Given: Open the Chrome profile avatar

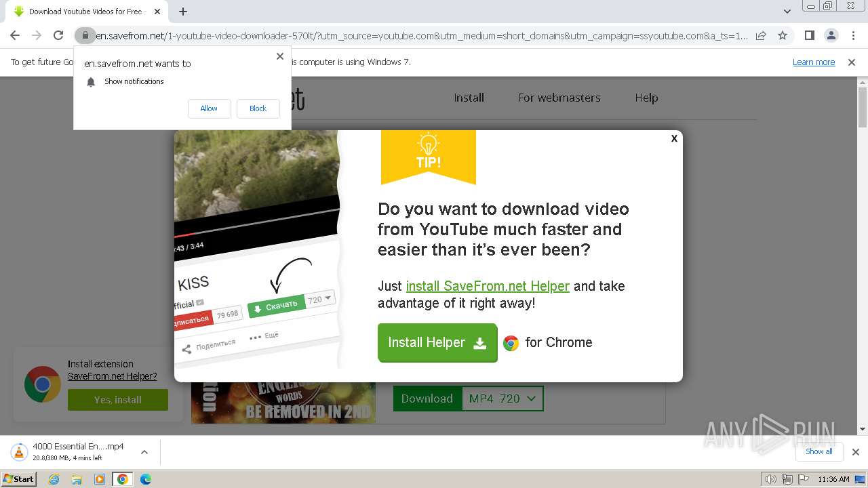Looking at the screenshot, I should (831, 35).
